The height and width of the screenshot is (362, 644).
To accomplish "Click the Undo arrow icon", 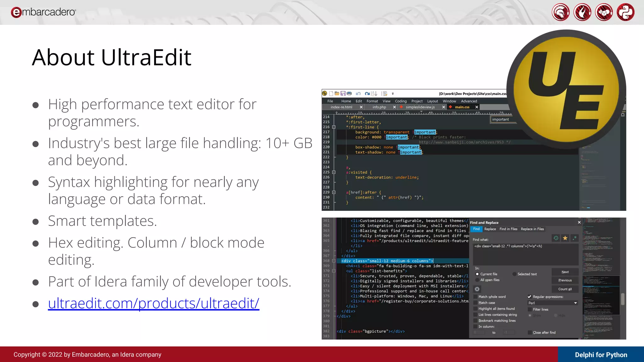I will point(358,93).
